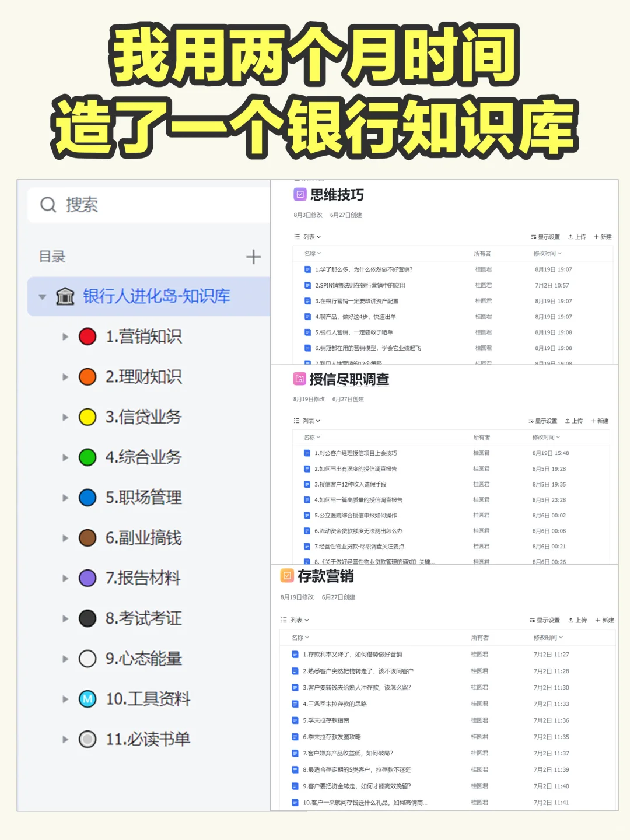Viewport: 630px width, 840px height.
Task: Expand the 4.综合业务 tree arrow
Action: click(65, 457)
